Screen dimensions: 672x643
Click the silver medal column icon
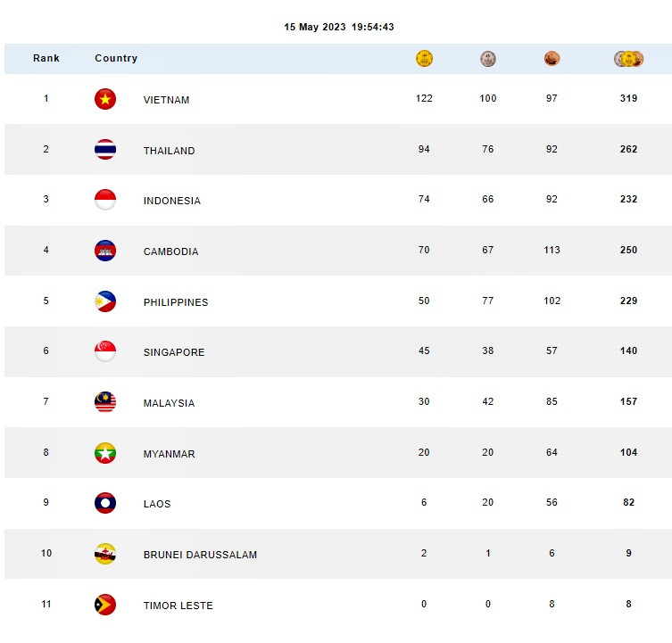point(488,59)
